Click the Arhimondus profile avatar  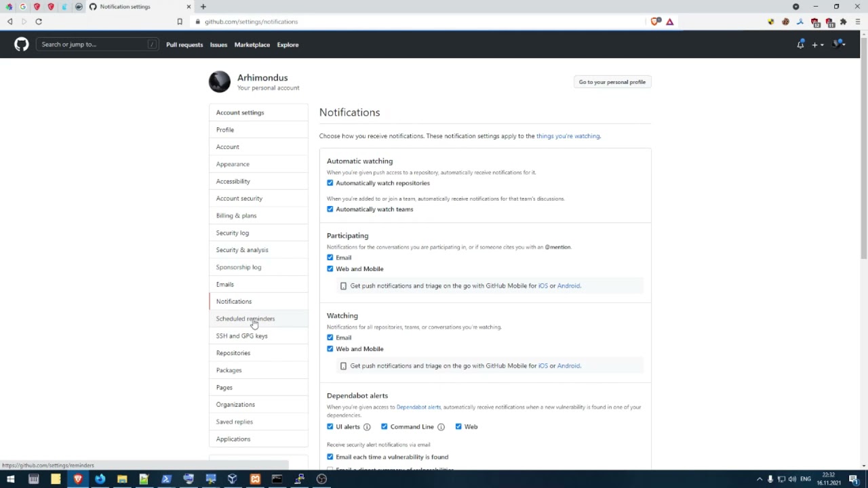(220, 81)
